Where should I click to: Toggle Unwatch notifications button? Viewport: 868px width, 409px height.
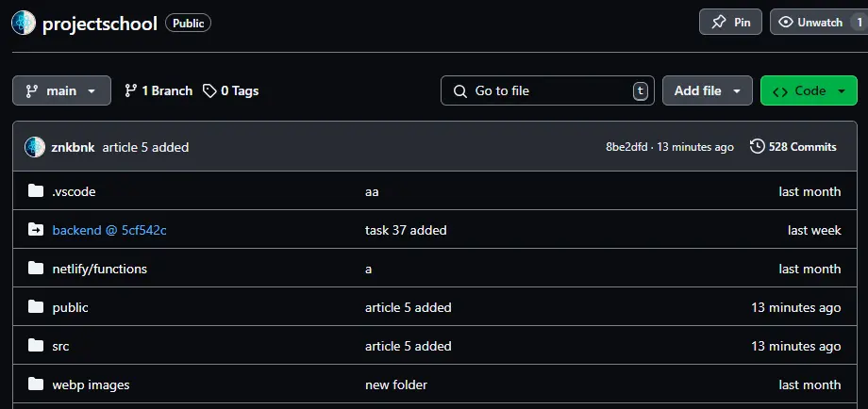810,23
